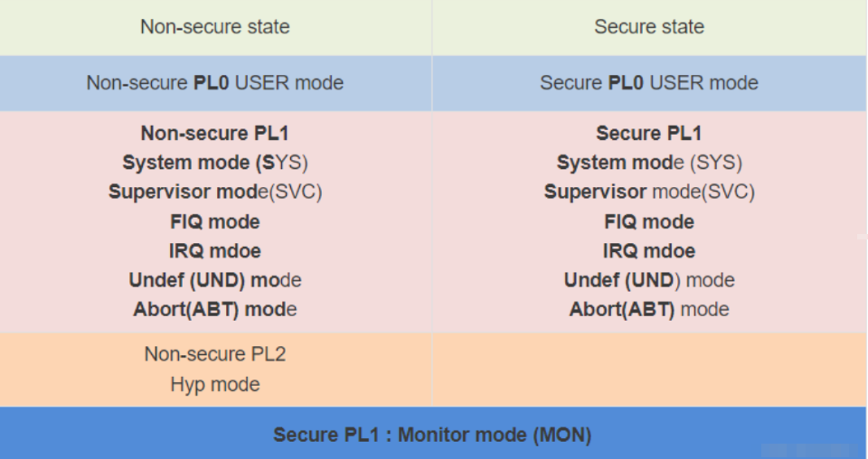Click System mode (SYS) in Non-secure column
This screenshot has width=868, height=459.
click(215, 163)
